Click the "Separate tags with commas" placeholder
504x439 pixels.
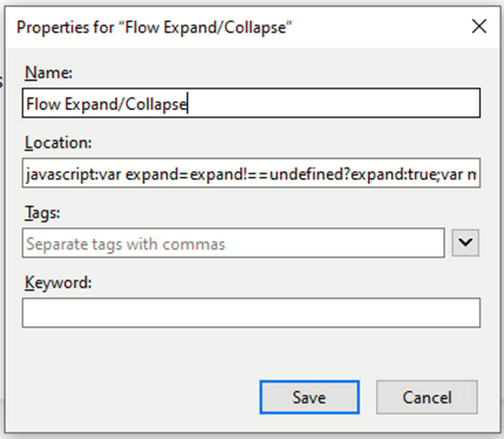point(126,244)
